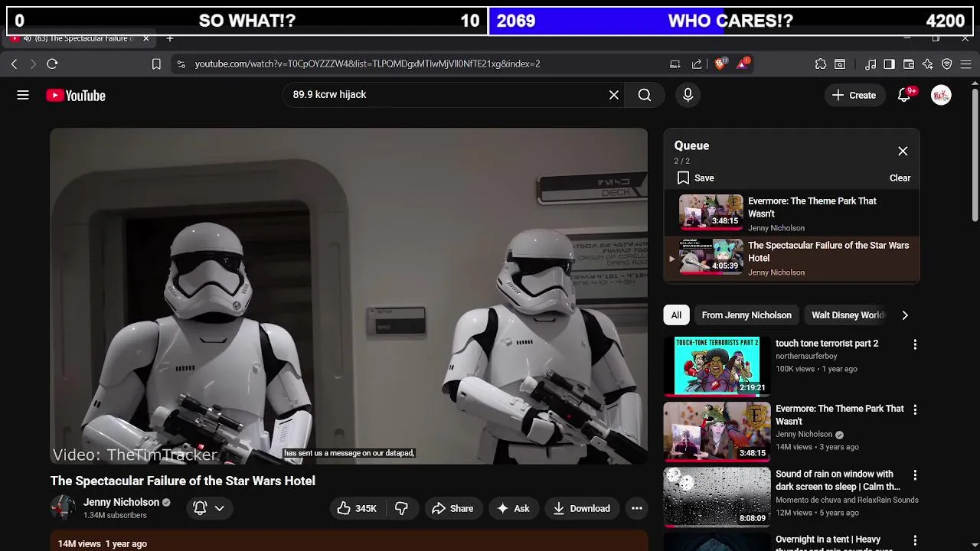Open the media control music note icon
This screenshot has width=980, height=551.
point(871,64)
